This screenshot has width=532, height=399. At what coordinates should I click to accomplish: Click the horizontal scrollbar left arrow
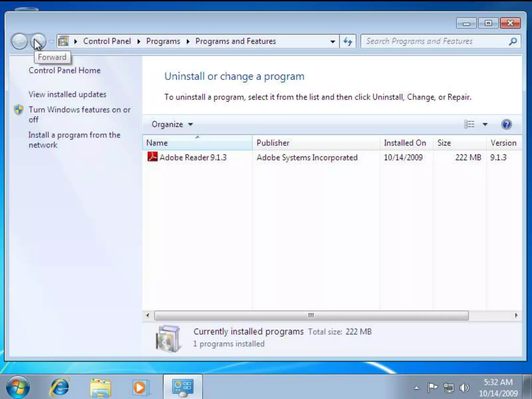[148, 315]
